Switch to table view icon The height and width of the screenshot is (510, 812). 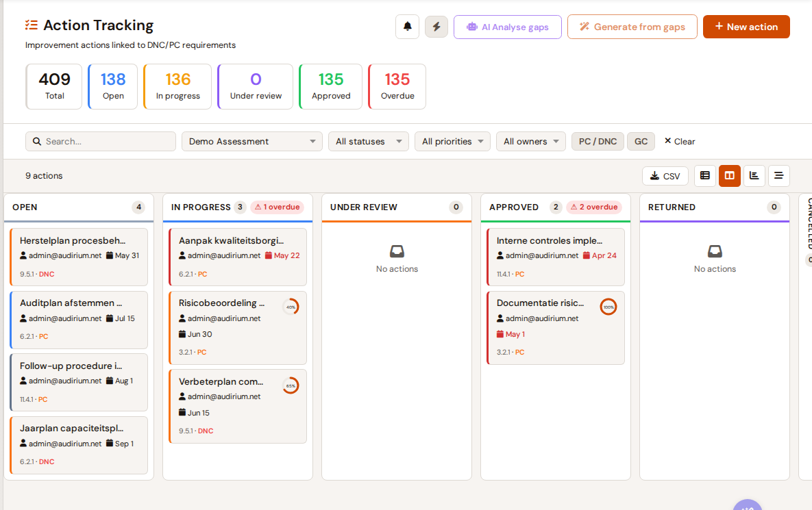click(x=705, y=176)
